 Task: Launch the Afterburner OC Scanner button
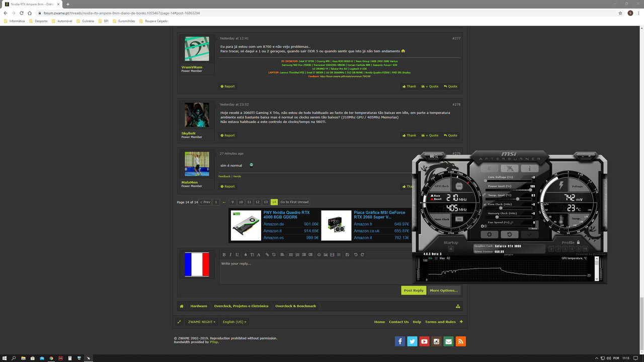point(510,168)
